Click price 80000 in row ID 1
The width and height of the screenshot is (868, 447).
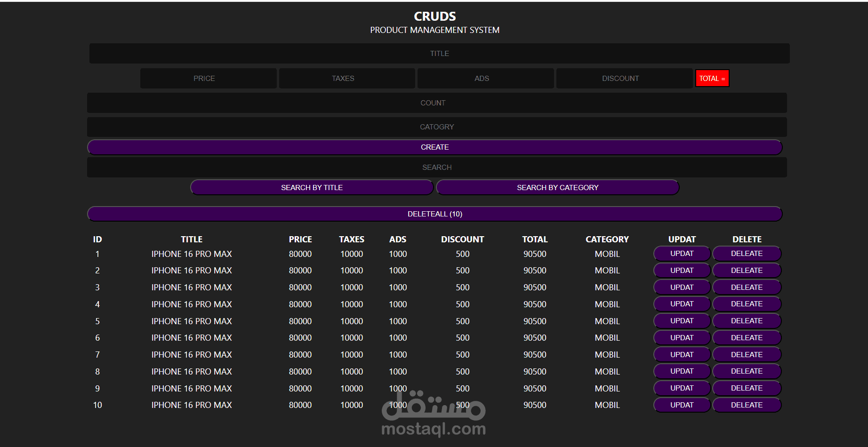click(x=300, y=254)
